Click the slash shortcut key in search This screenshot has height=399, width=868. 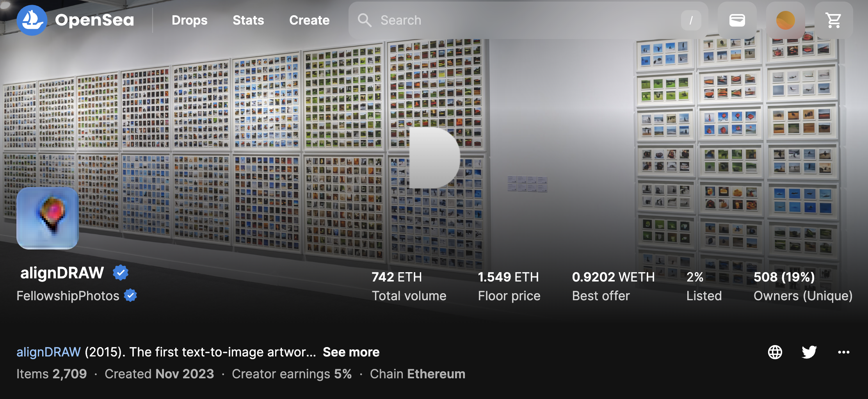(691, 20)
